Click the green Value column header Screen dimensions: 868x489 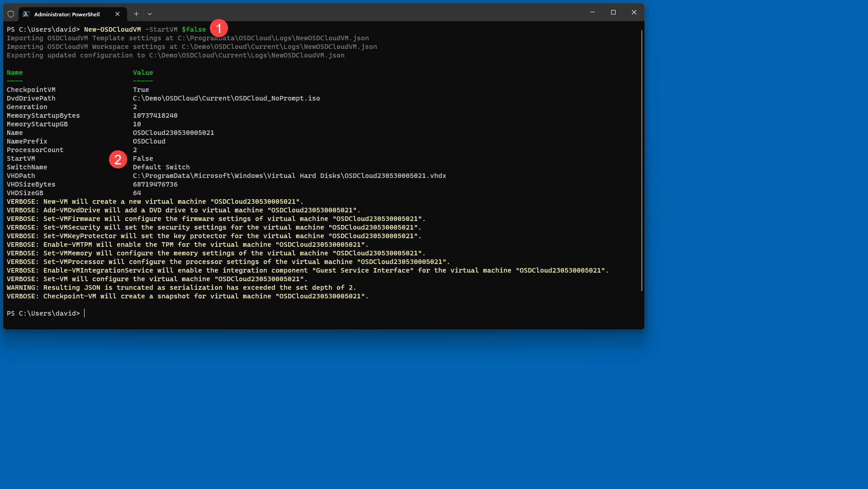click(x=143, y=72)
